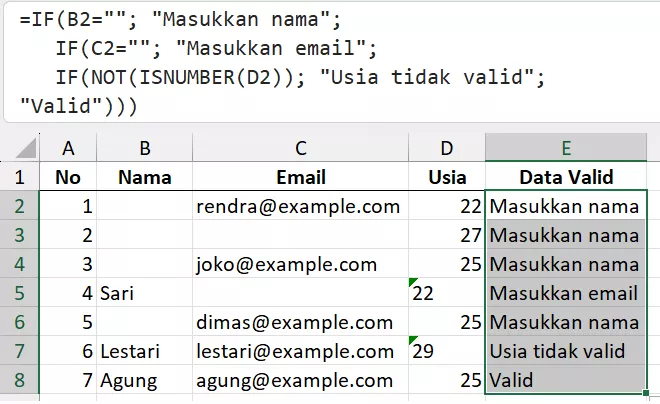Select column B header

pyautogui.click(x=145, y=148)
